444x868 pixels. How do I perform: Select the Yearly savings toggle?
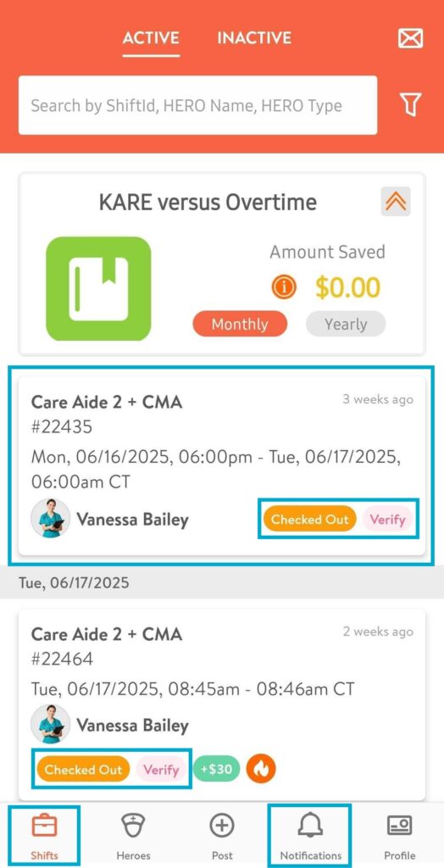point(346,324)
